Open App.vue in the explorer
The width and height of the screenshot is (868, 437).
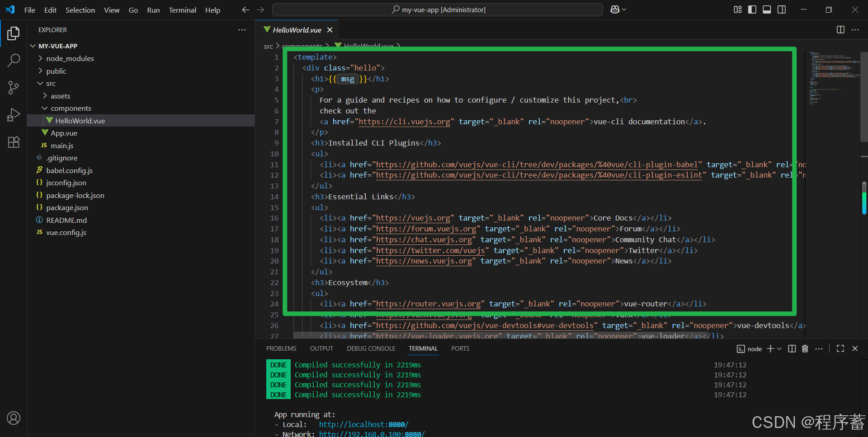64,133
